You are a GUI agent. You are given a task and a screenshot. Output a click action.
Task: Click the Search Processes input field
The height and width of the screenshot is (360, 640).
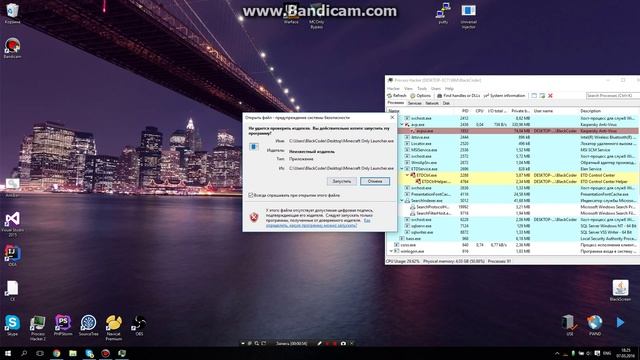[612, 96]
